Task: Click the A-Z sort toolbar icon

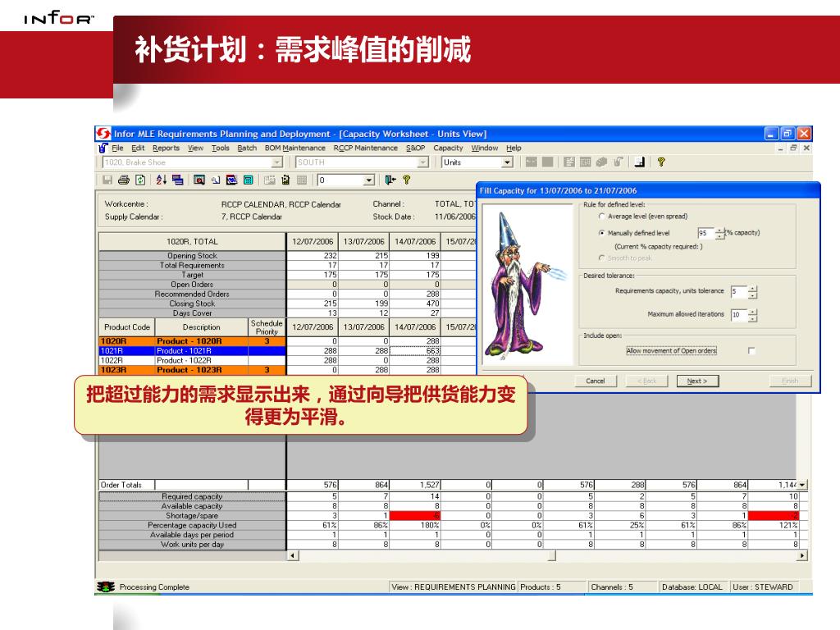Action: (x=162, y=180)
